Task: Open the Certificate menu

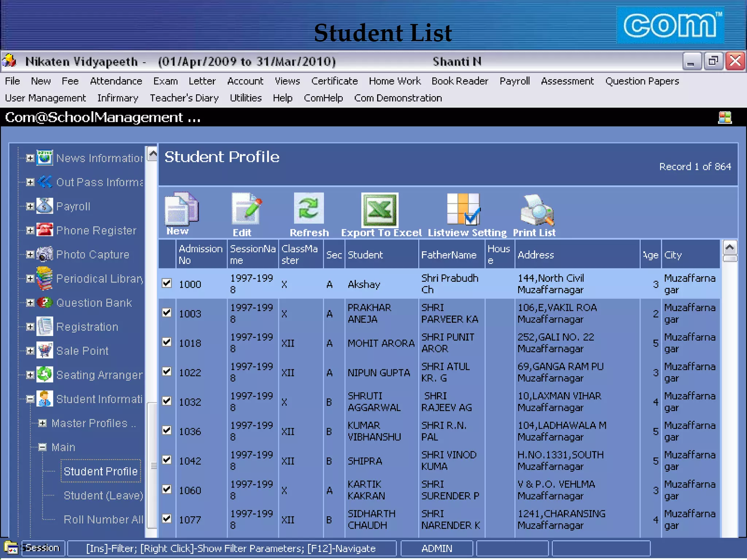Action: [334, 81]
